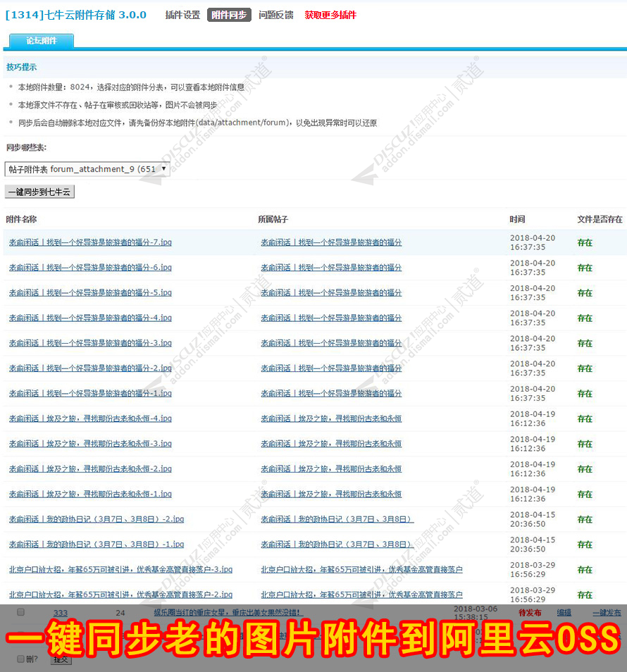Image resolution: width=627 pixels, height=672 pixels.
Task: Click the timestamp in the 永恒-4.jpg row
Action: point(533,418)
